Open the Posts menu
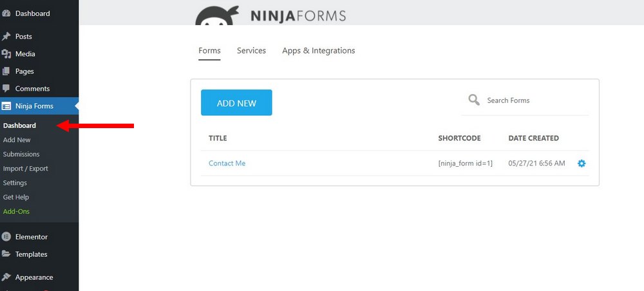Image resolution: width=644 pixels, height=291 pixels. pos(23,37)
